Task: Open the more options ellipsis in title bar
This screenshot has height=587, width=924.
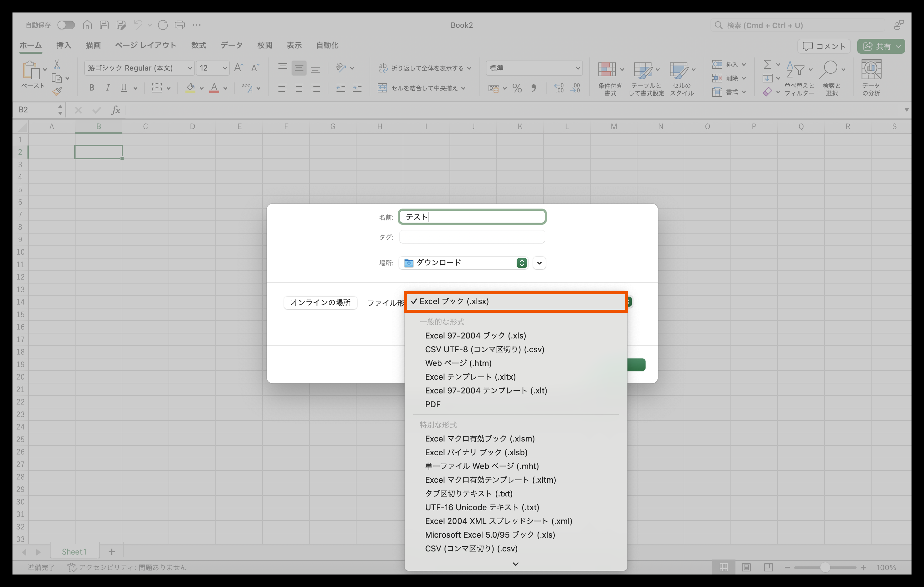Action: 196,25
